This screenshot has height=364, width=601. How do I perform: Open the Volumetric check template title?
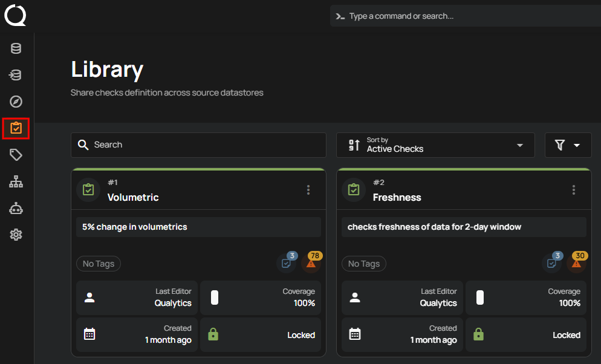pyautogui.click(x=133, y=197)
